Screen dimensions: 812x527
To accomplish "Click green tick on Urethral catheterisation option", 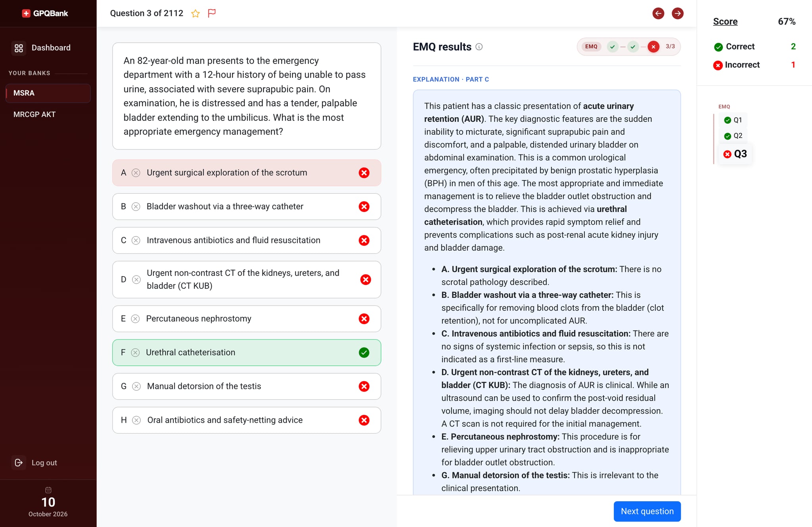I will tap(364, 353).
